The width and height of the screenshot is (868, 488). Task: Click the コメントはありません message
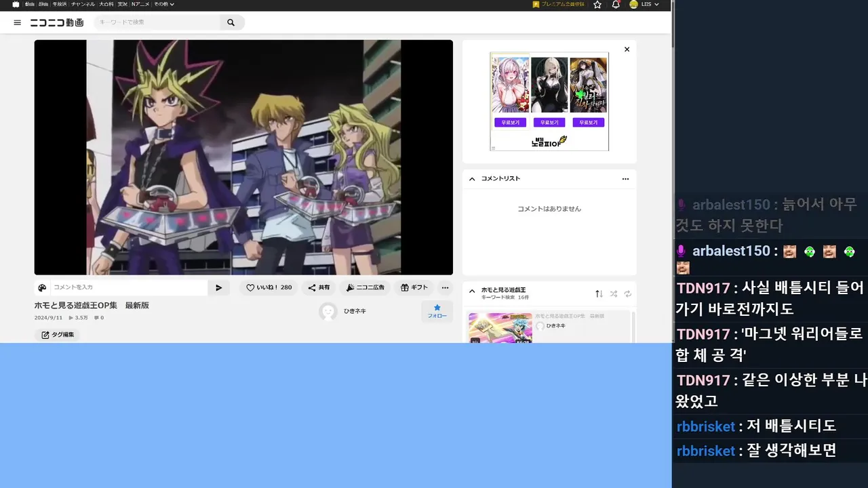pyautogui.click(x=549, y=209)
